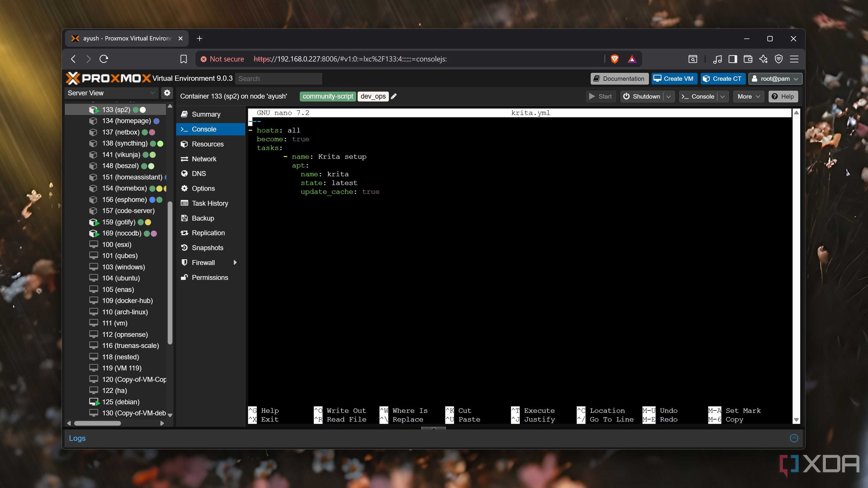Screen dimensions: 868x488
Task: Select container 134 (homepage)
Action: tap(115, 121)
